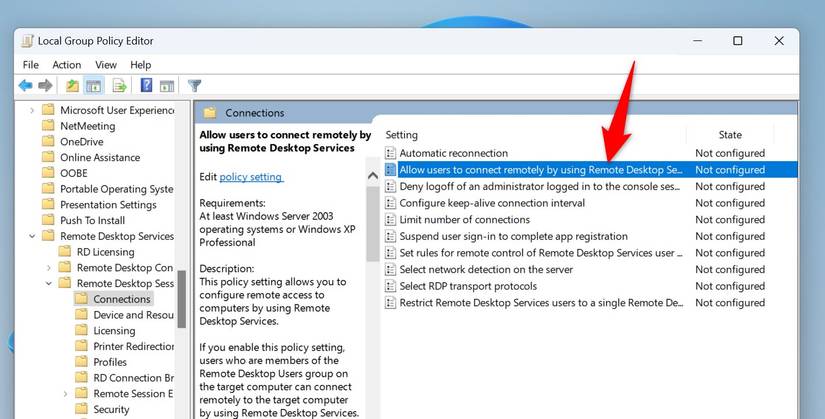Select Device and Resource Redirection tree item
This screenshot has height=419, width=825.
click(x=134, y=315)
